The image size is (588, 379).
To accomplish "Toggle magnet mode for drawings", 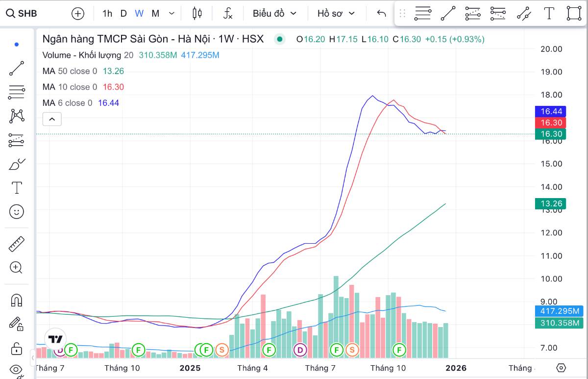I will point(17,300).
